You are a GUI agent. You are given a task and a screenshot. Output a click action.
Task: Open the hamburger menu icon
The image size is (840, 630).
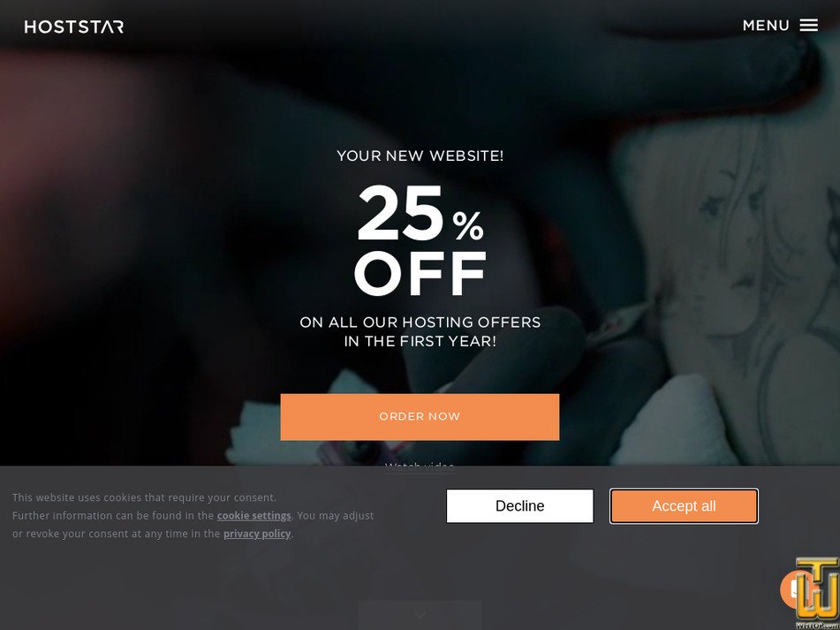[x=808, y=25]
